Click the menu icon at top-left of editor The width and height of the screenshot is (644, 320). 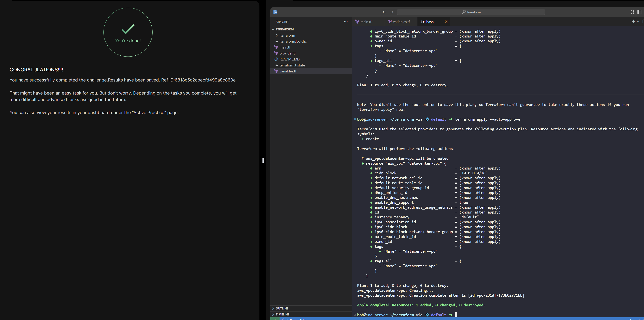[275, 12]
